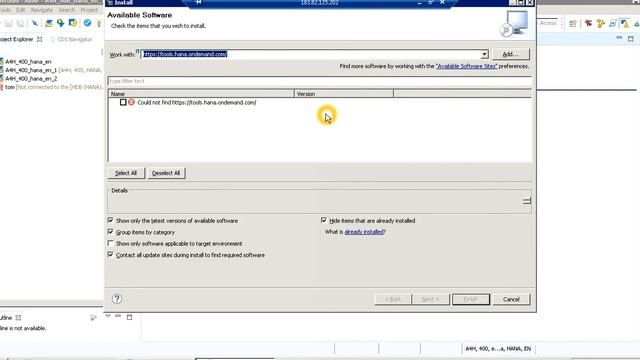Open the Outline view menu chevron

pyautogui.click(x=108, y=316)
